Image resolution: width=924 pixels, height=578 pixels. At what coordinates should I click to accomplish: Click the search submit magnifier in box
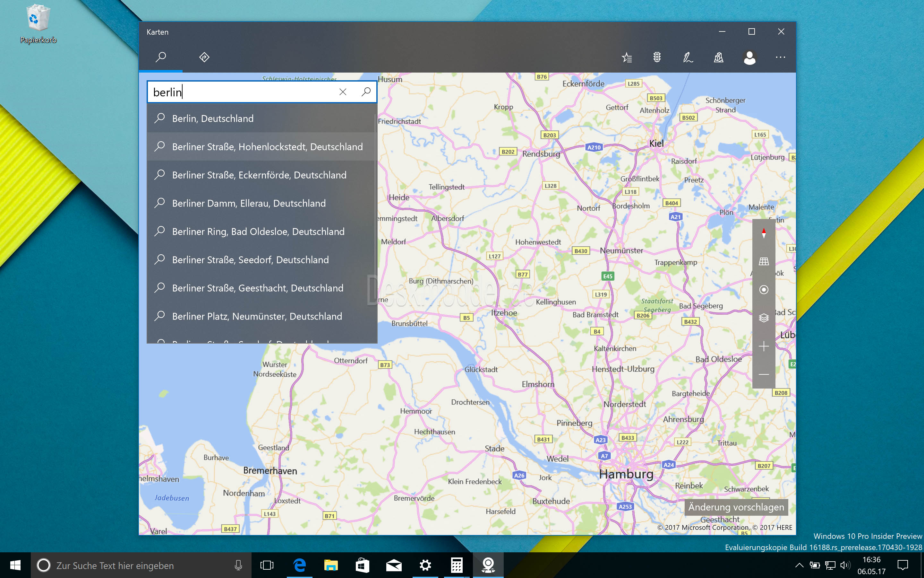366,92
